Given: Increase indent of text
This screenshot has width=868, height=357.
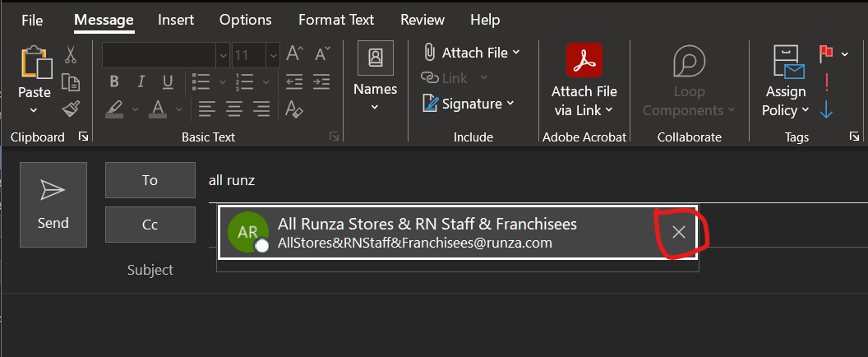Looking at the screenshot, I should (321, 82).
